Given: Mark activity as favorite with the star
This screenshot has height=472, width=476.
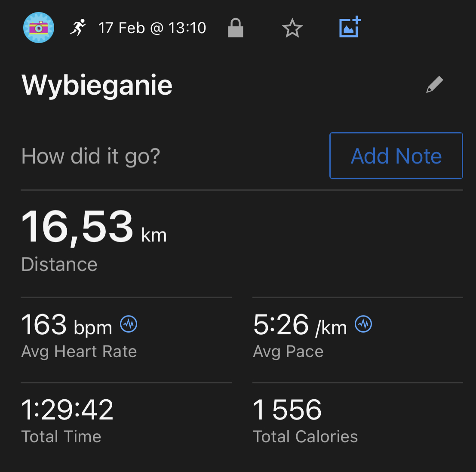Looking at the screenshot, I should pyautogui.click(x=292, y=28).
